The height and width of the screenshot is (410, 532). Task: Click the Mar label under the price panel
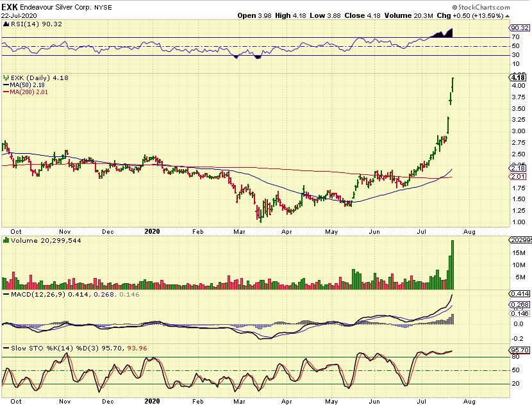239,232
